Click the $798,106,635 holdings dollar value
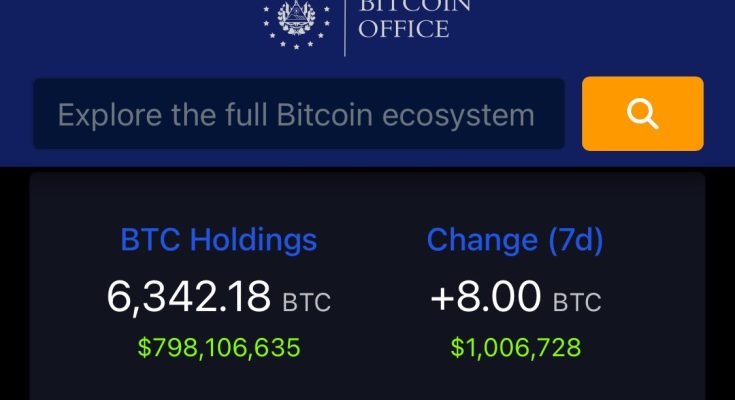This screenshot has height=400, width=735. coord(219,348)
